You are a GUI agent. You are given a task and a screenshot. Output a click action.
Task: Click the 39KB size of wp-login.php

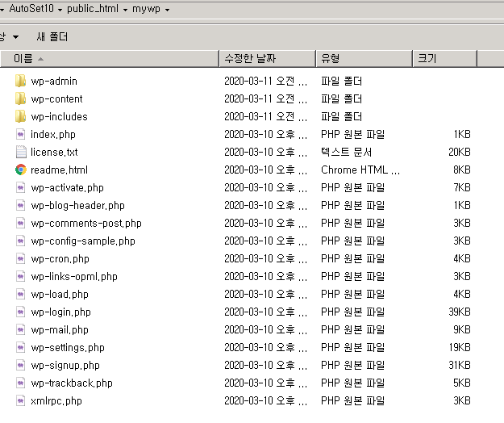click(x=460, y=312)
